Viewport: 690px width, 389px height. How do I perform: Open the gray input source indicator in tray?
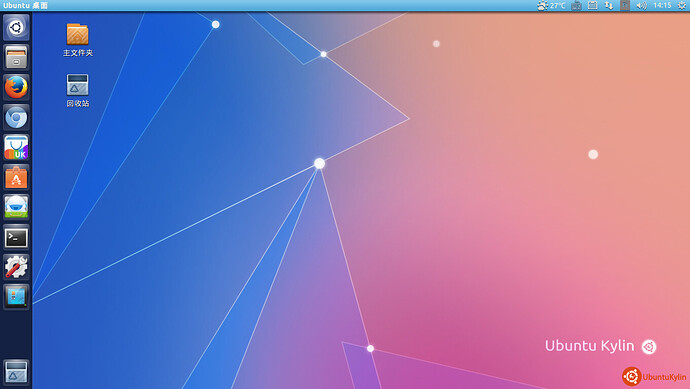pyautogui.click(x=625, y=5)
